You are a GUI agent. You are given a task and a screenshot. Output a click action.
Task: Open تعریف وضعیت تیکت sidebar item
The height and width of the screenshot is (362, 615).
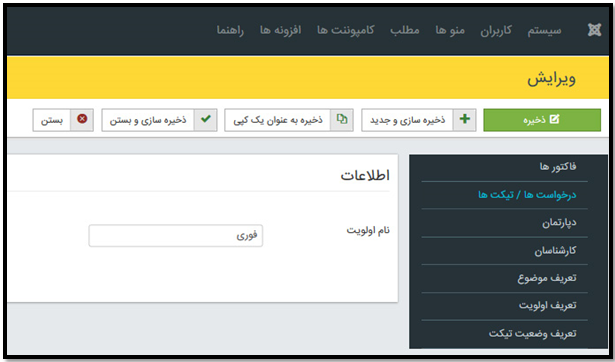[x=532, y=333]
